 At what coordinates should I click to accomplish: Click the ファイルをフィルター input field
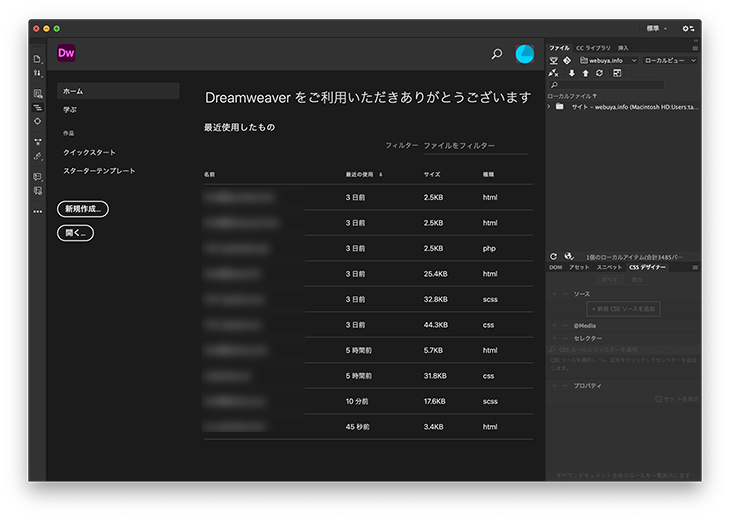(475, 146)
